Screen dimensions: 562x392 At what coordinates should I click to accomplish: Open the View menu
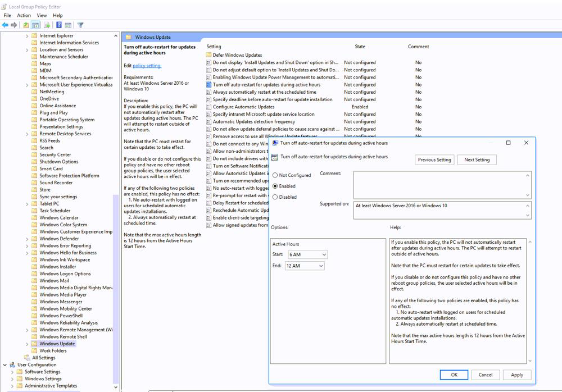click(42, 16)
